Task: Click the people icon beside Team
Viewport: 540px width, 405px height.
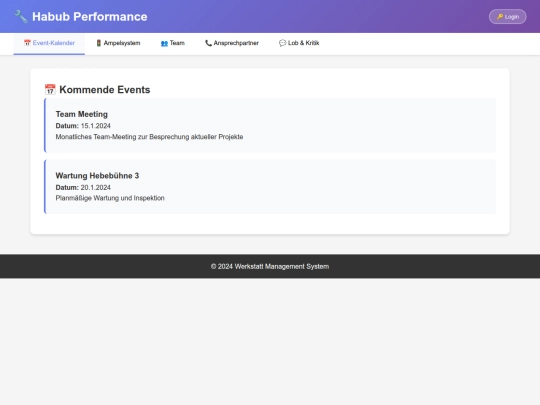Action: point(164,43)
